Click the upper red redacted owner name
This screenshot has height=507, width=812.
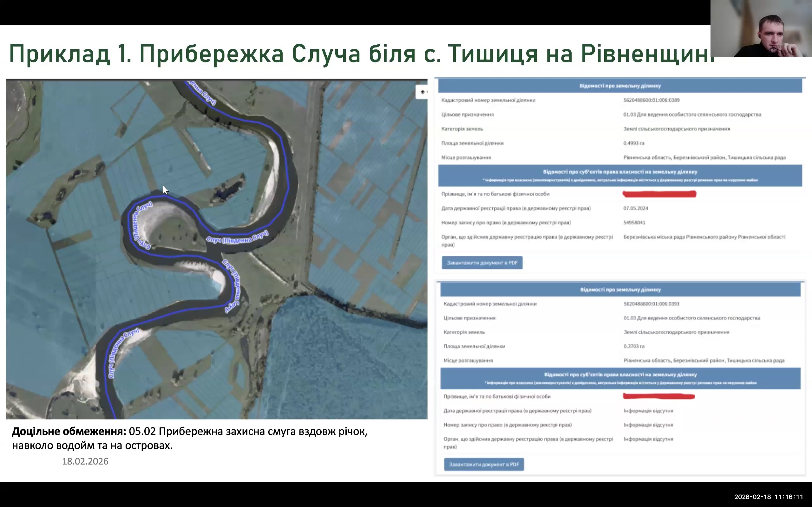pos(659,194)
